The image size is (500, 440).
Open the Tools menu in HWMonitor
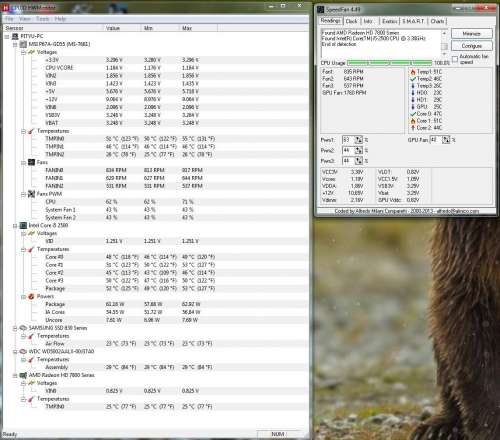pyautogui.click(x=42, y=19)
